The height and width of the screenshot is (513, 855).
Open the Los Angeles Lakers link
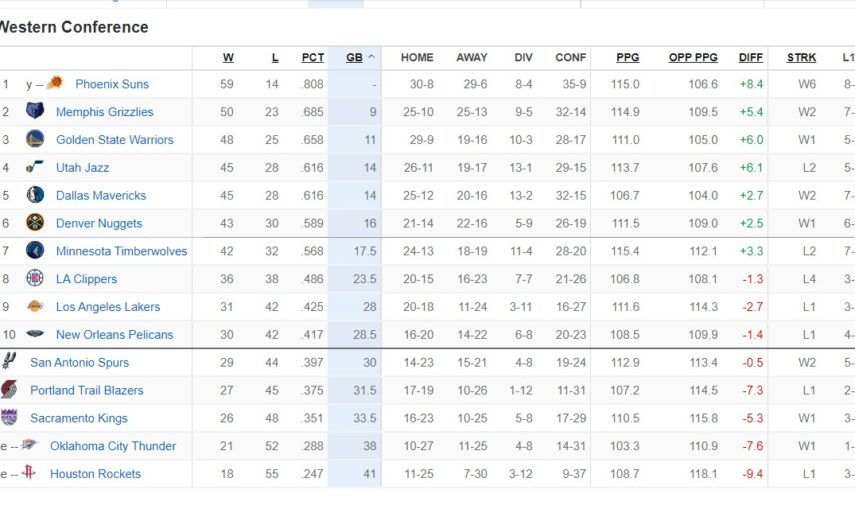coord(108,307)
